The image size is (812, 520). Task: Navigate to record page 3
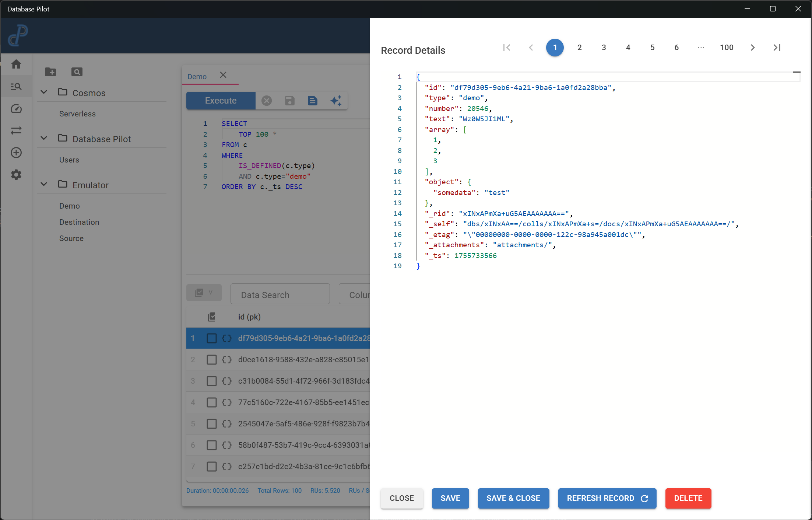pos(604,47)
